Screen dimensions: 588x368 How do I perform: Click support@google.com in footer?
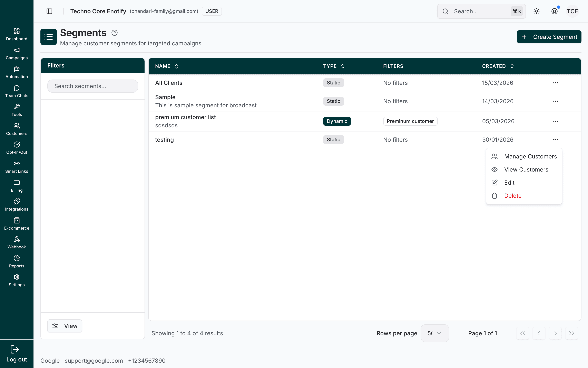(x=94, y=361)
